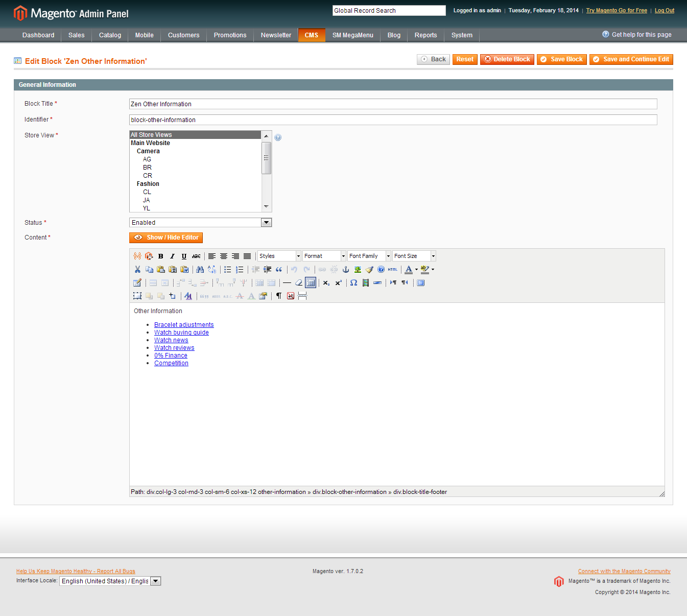Click the Indent icon
This screenshot has height=616, width=687.
tap(267, 269)
